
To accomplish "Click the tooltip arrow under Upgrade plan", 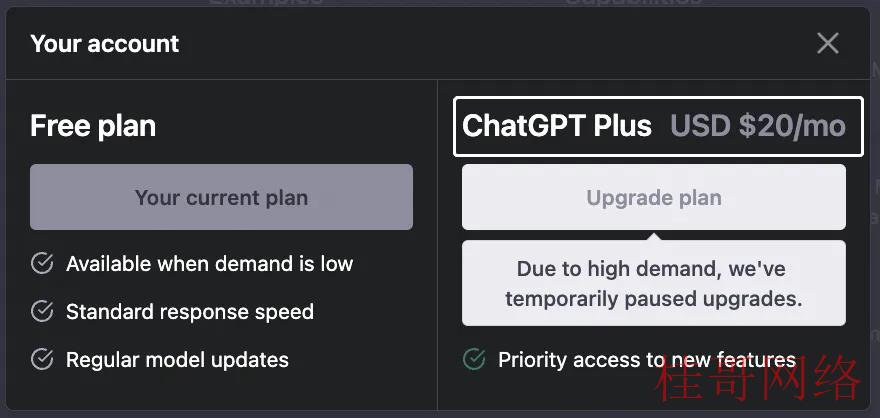I will click(x=654, y=235).
